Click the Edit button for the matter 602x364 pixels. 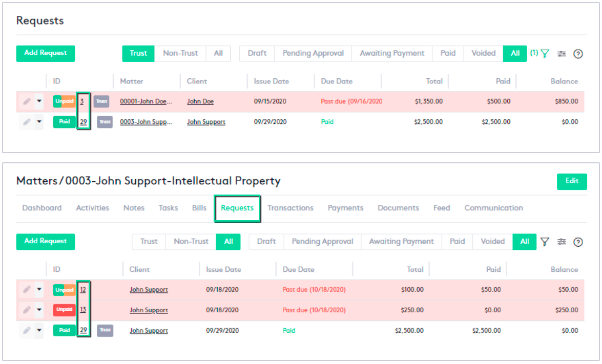[572, 181]
